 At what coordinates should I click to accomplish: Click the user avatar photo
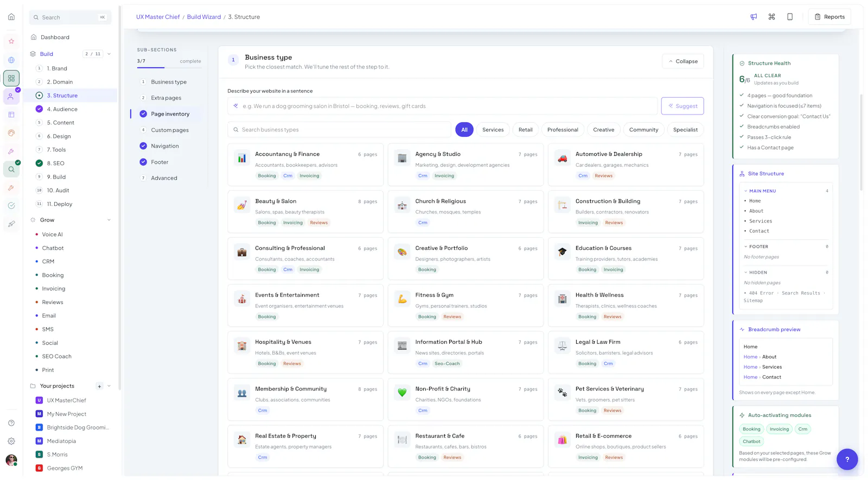(11, 460)
